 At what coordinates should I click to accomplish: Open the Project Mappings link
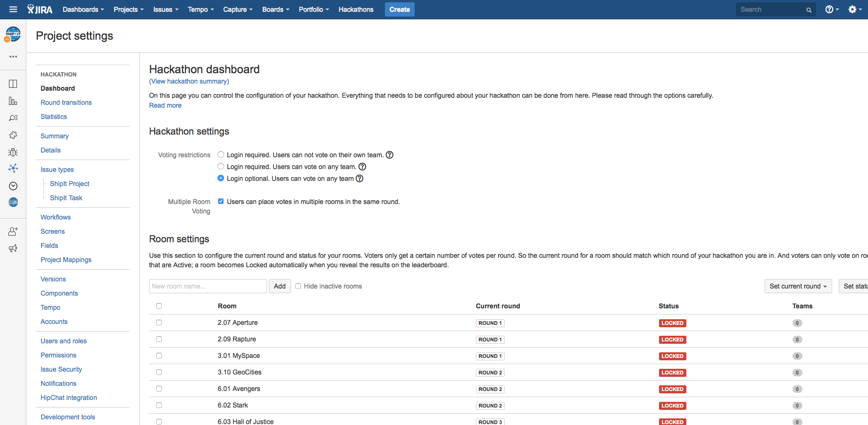click(66, 260)
